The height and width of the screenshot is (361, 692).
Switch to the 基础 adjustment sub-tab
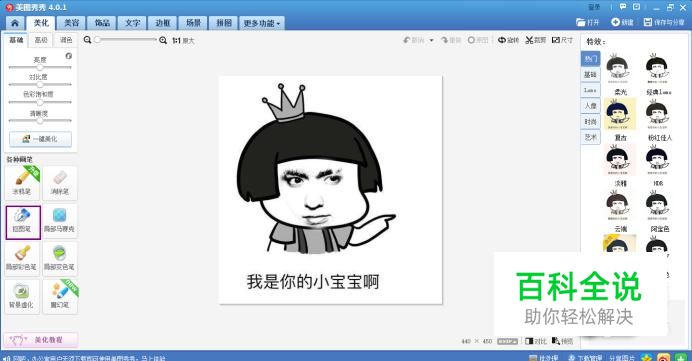point(16,40)
